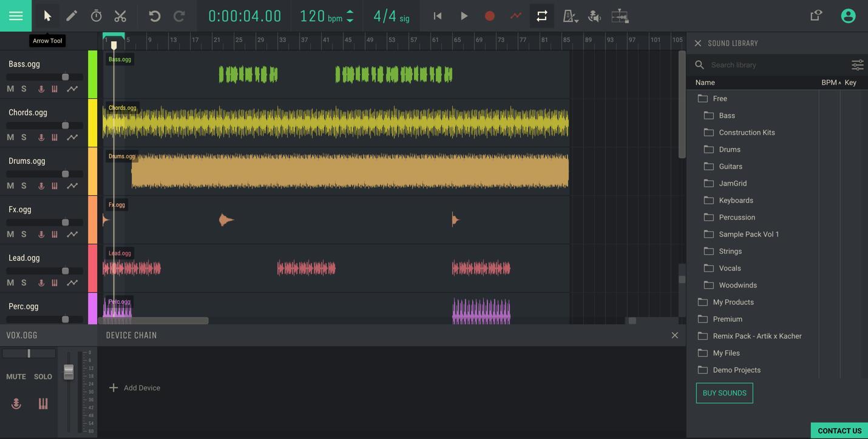This screenshot has height=439, width=868.
Task: Solo the Chords.ogg track
Action: (x=24, y=137)
